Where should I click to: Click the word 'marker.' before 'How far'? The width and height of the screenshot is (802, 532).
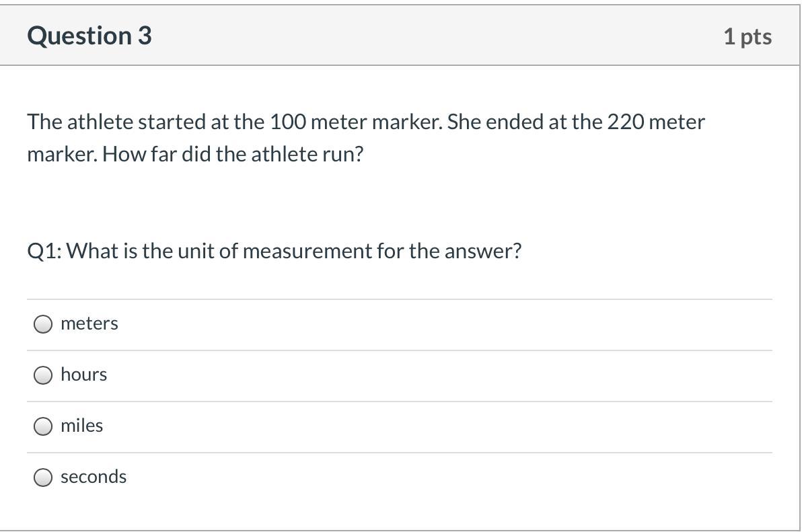(63, 155)
